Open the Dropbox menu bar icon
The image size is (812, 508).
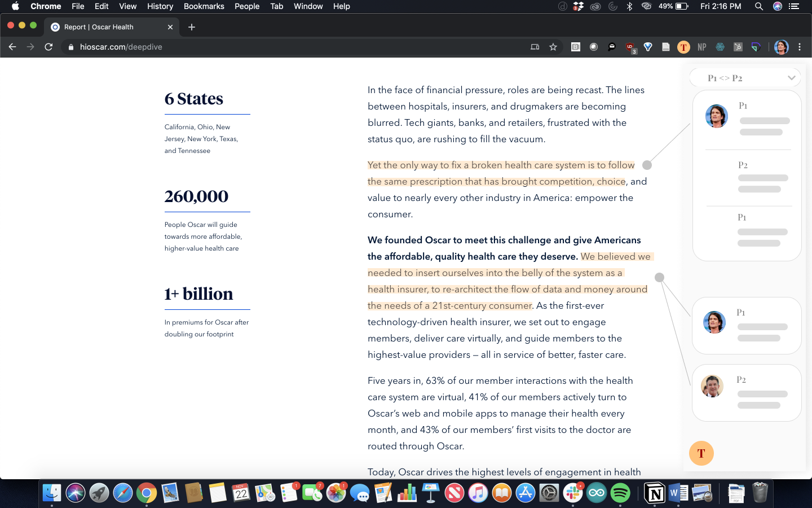pos(578,6)
